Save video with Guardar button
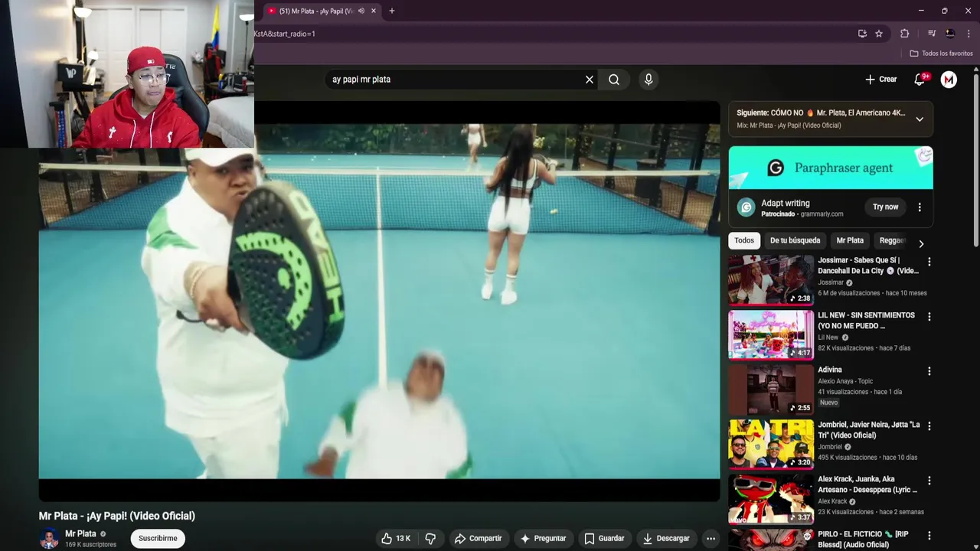The image size is (980, 551). [x=604, y=539]
